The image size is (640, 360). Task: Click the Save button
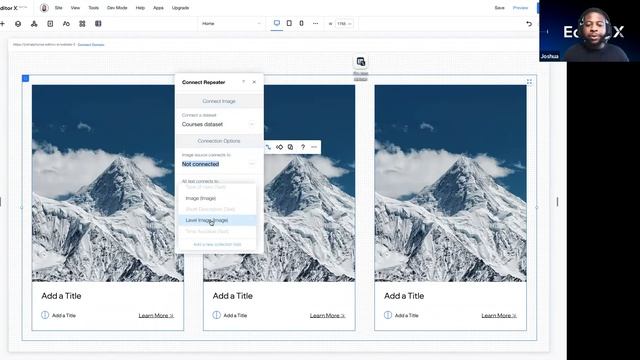pos(499,8)
